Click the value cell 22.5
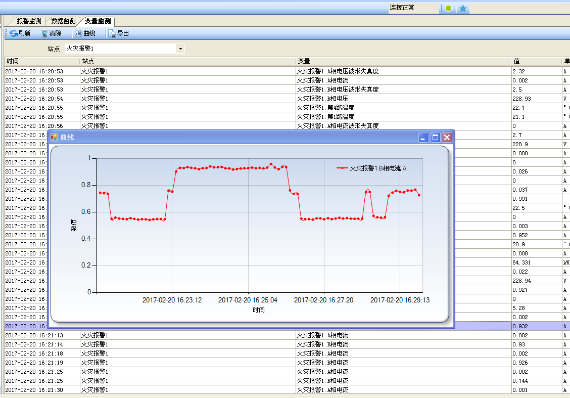The width and height of the screenshot is (570, 398). pyautogui.click(x=537, y=208)
